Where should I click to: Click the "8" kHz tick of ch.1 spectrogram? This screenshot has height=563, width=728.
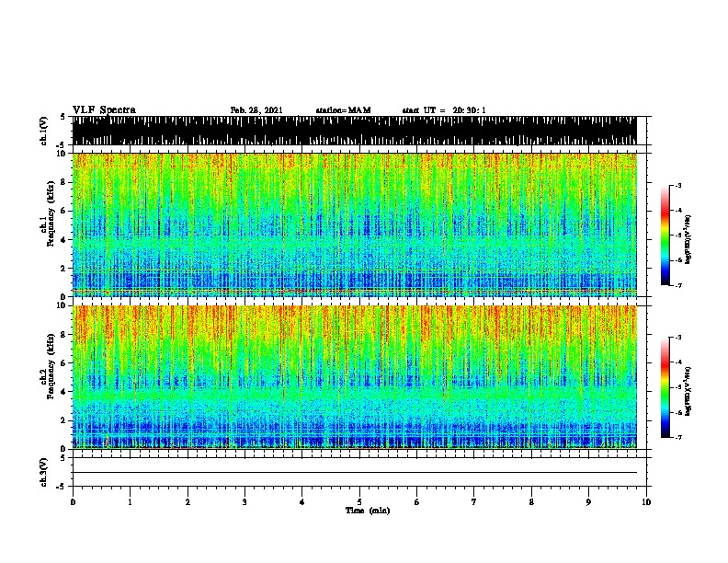point(64,182)
